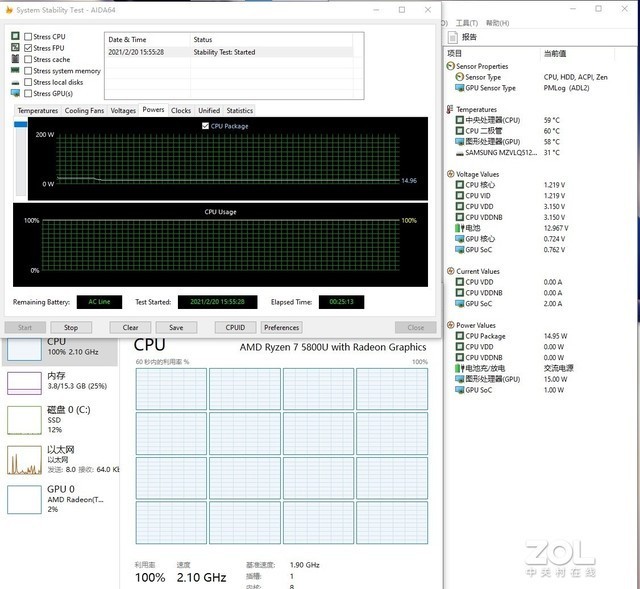Image resolution: width=640 pixels, height=589 pixels.
Task: Switch to the Cooling Fans tab
Action: pyautogui.click(x=84, y=111)
